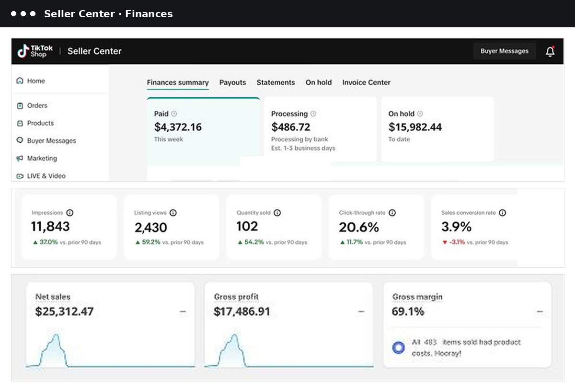Click the blue circle product costs icon
575x392 pixels.
[398, 348]
